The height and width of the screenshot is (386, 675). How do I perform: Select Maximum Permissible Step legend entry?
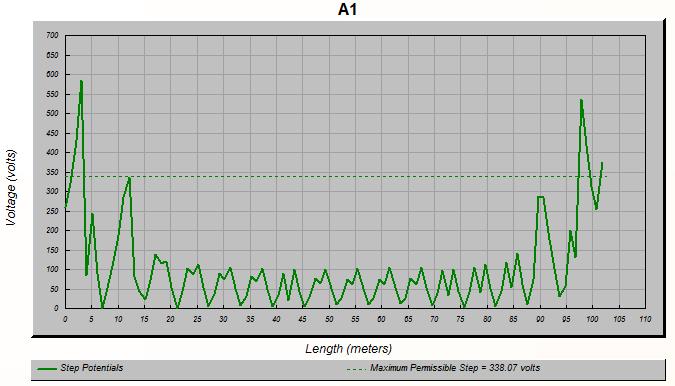(x=443, y=368)
